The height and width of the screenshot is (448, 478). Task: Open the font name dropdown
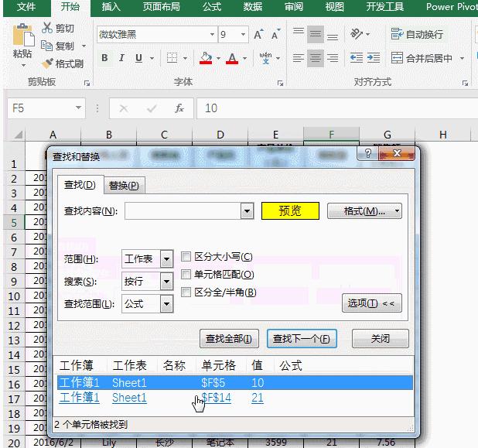pos(212,34)
